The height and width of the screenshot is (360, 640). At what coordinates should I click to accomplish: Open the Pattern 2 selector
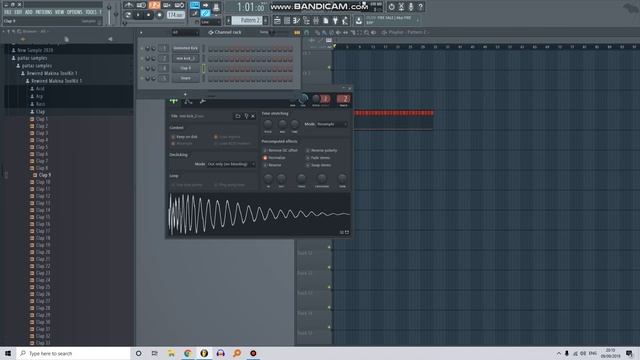pyautogui.click(x=248, y=20)
